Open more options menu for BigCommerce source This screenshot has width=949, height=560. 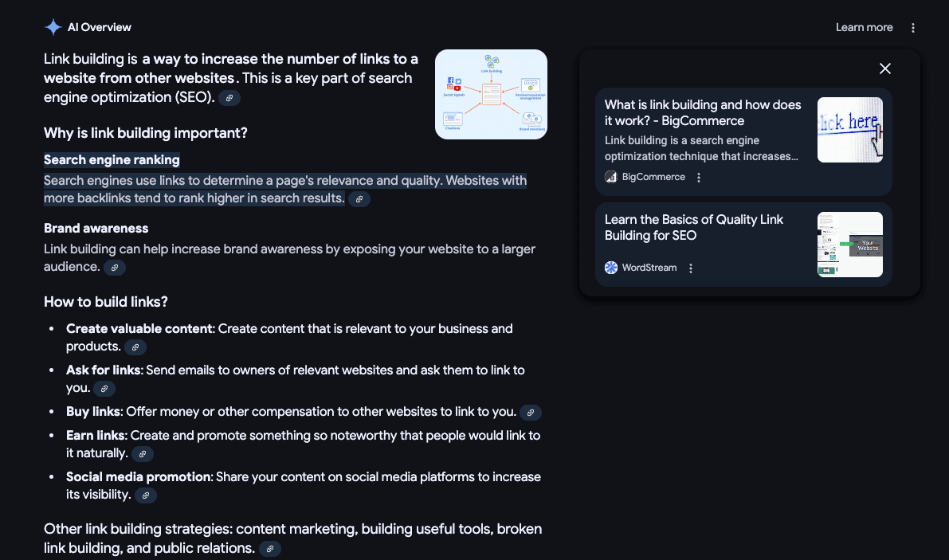(x=699, y=178)
